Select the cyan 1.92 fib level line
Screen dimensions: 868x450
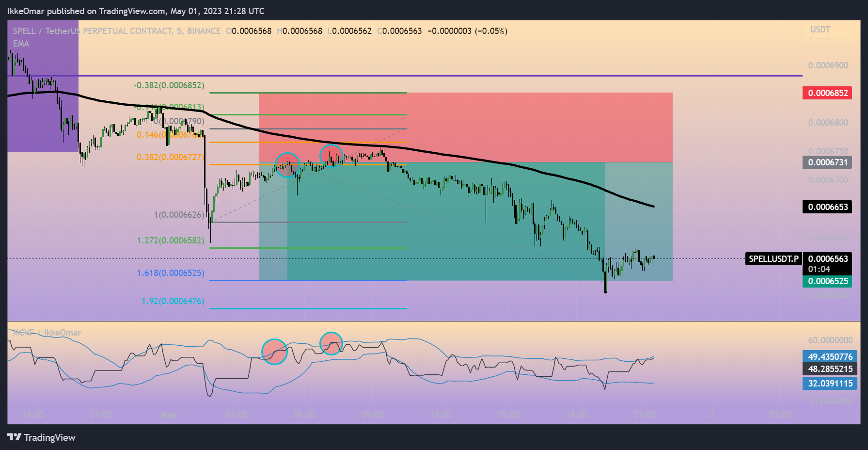coord(308,308)
